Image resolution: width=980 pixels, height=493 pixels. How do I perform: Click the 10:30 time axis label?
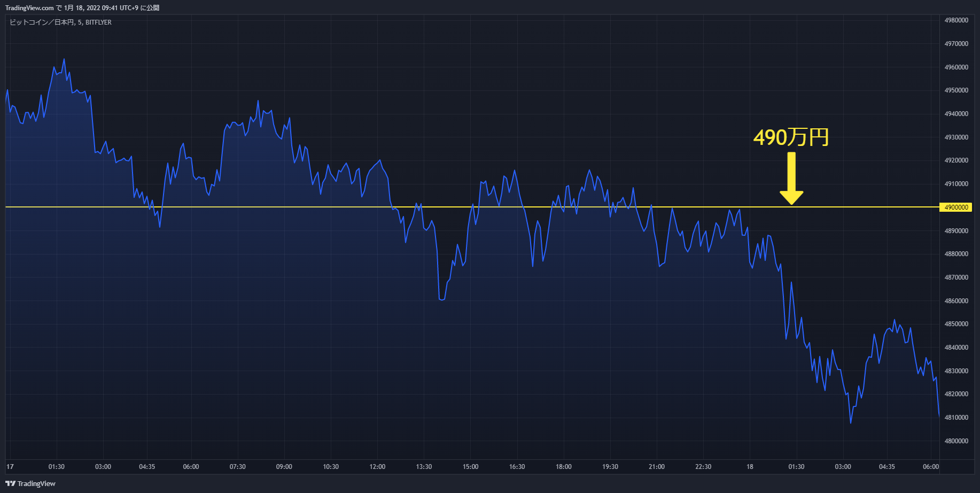[331, 467]
